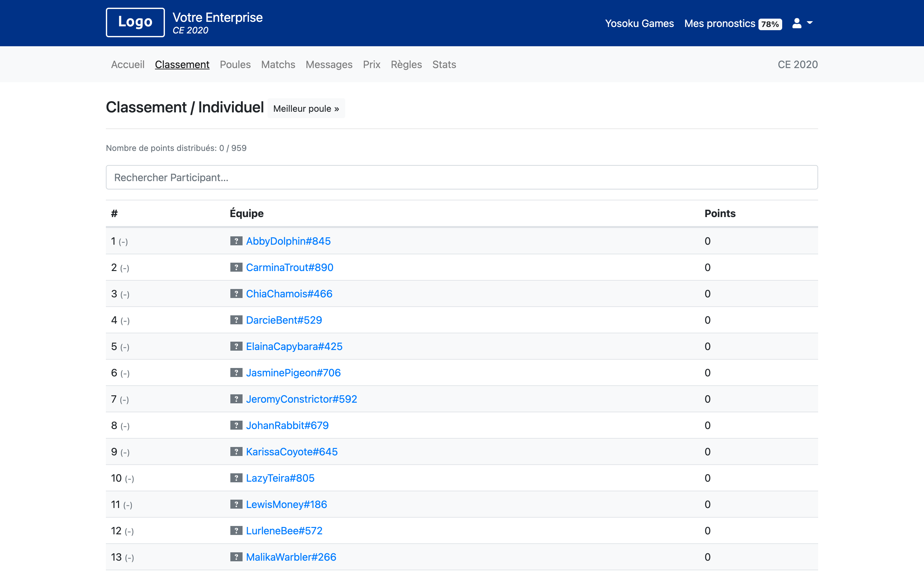Click the 78% pronostics badge
The width and height of the screenshot is (924, 578).
[x=770, y=24]
